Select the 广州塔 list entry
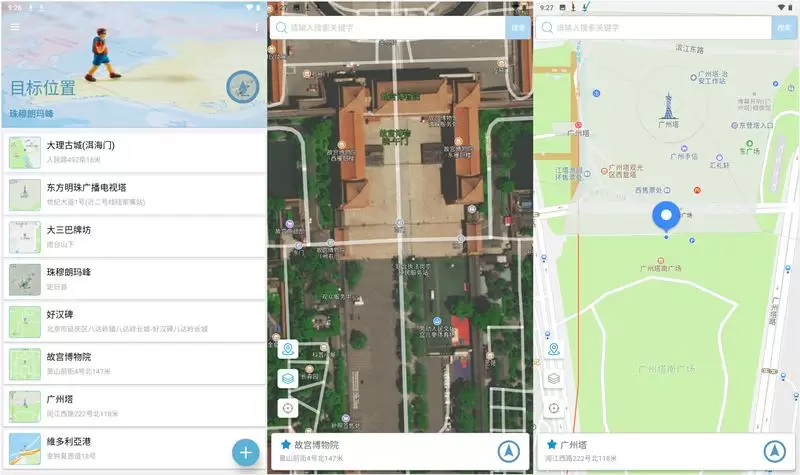 click(134, 406)
